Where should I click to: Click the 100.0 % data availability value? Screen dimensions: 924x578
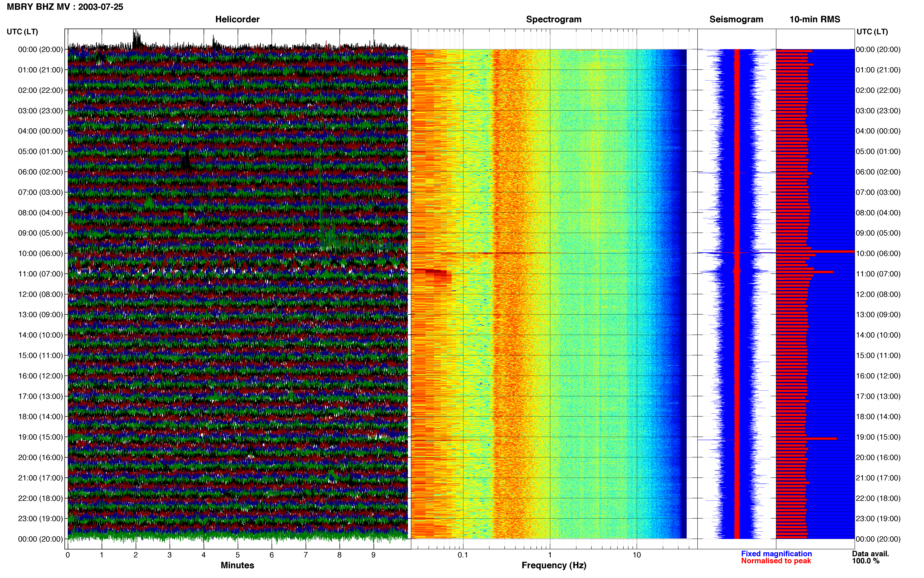tap(865, 561)
